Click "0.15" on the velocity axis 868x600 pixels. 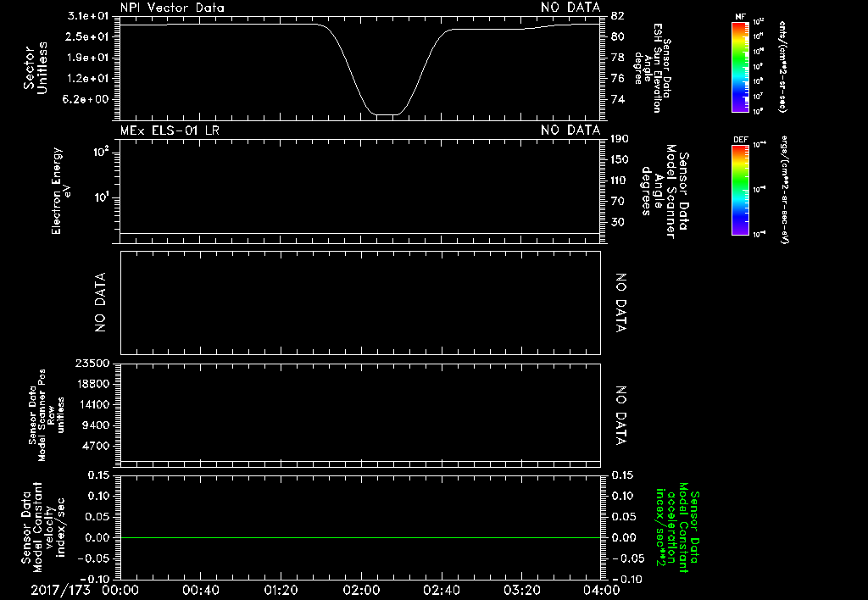(x=98, y=475)
